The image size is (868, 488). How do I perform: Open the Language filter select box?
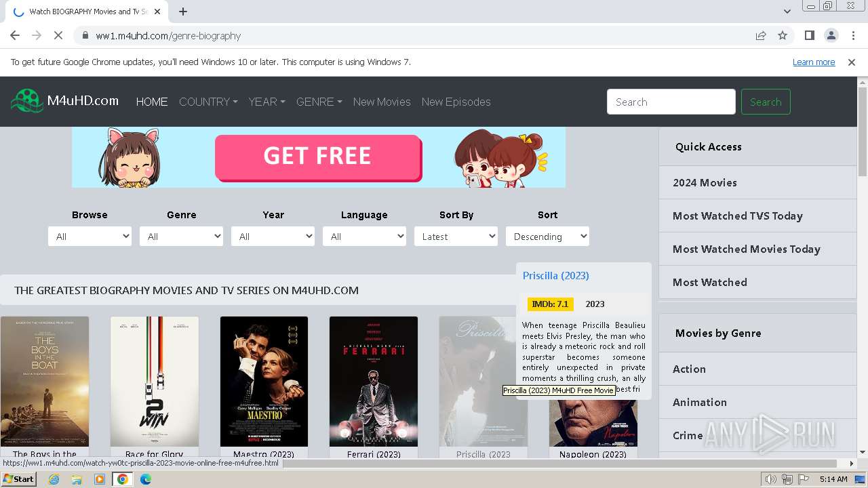364,237
